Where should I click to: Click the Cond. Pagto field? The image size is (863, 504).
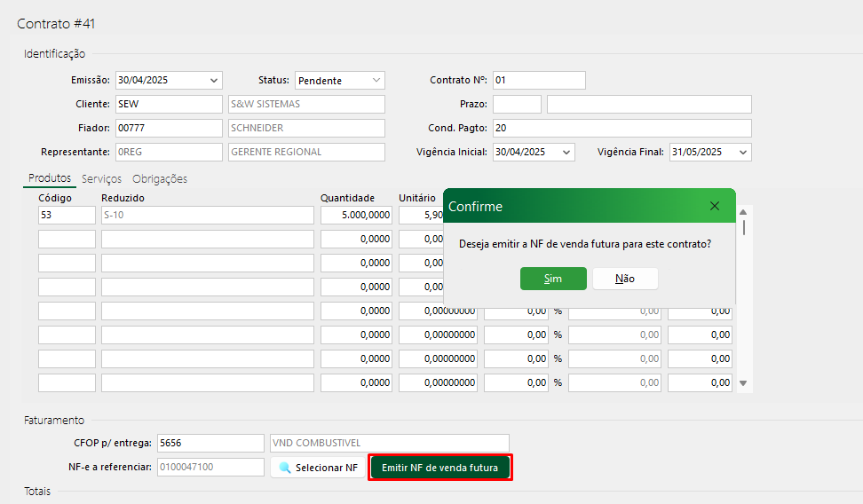622,129
